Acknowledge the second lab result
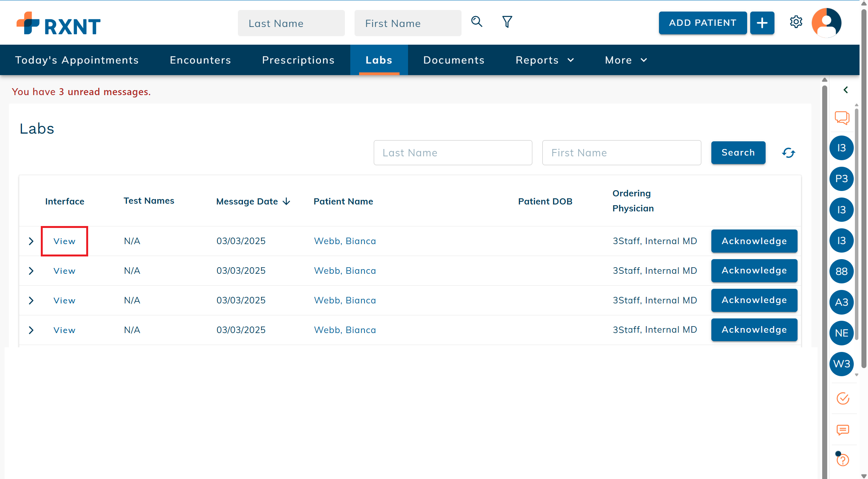868x479 pixels. pos(754,271)
